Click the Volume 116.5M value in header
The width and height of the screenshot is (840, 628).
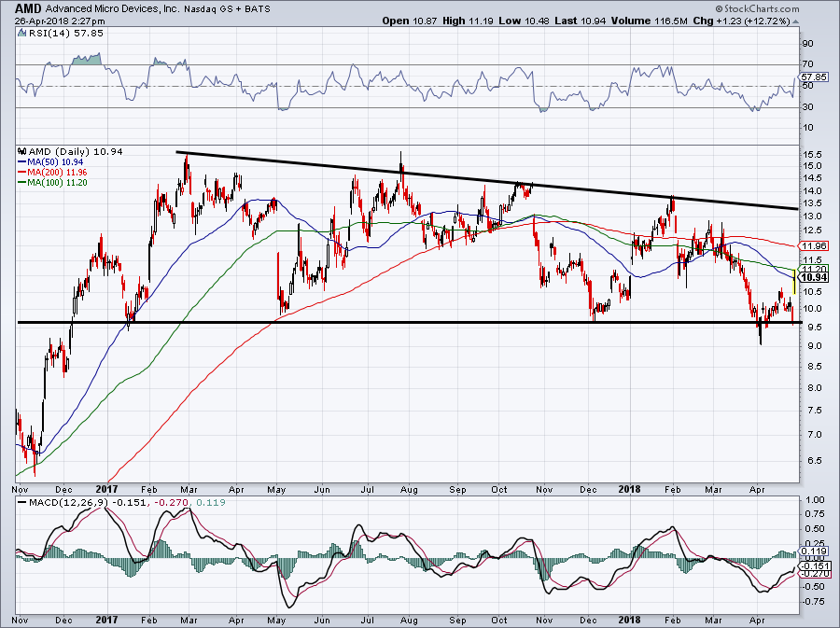click(x=649, y=21)
